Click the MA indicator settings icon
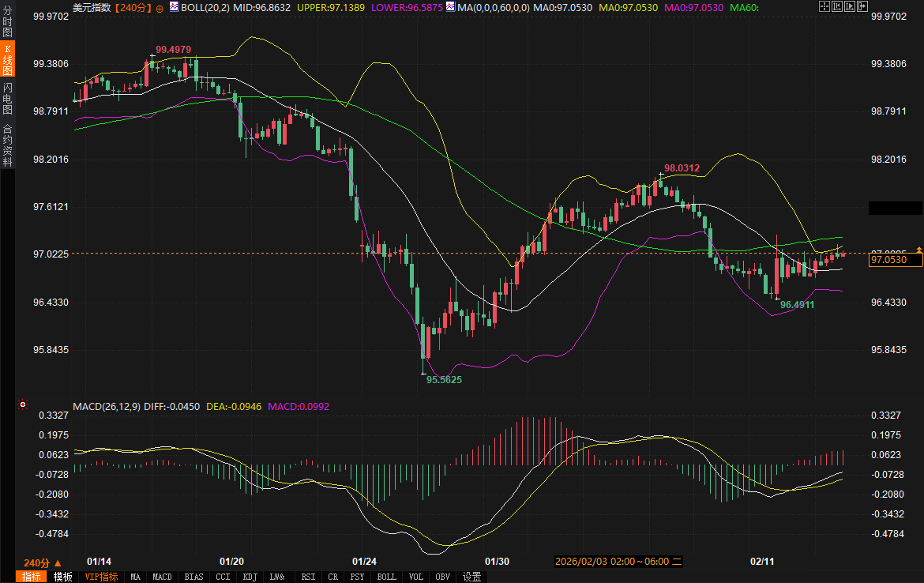This screenshot has height=583, width=924. point(450,7)
